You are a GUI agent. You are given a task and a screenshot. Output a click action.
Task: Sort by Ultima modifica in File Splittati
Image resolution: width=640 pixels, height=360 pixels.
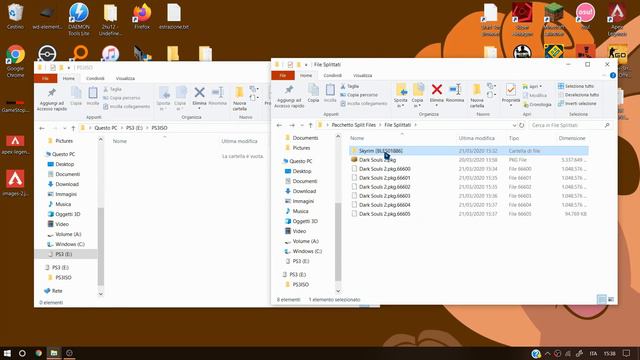(476, 138)
